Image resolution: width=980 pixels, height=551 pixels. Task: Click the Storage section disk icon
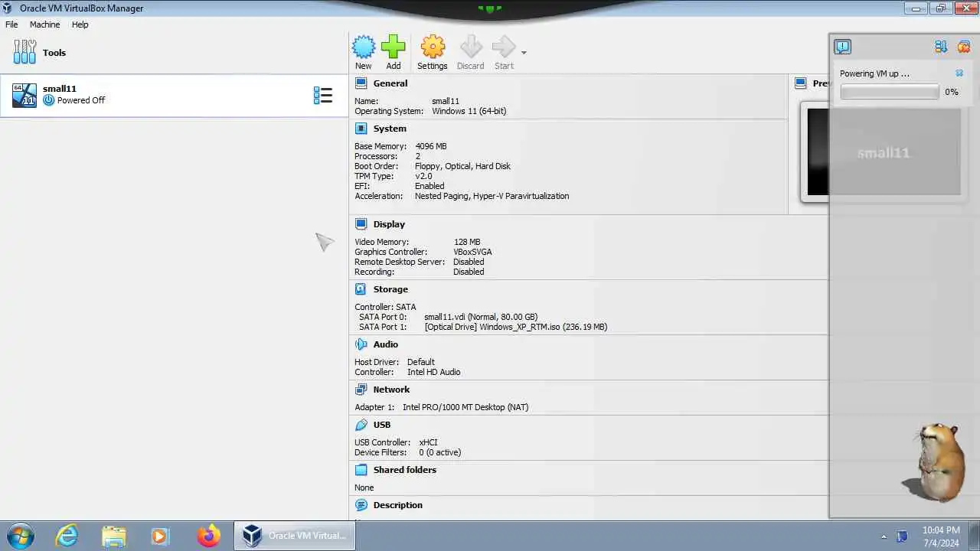(361, 289)
